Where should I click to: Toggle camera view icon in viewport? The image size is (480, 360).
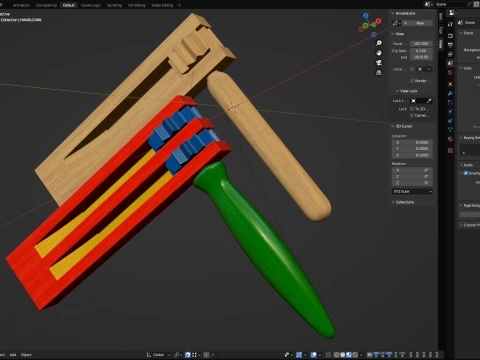click(x=379, y=63)
